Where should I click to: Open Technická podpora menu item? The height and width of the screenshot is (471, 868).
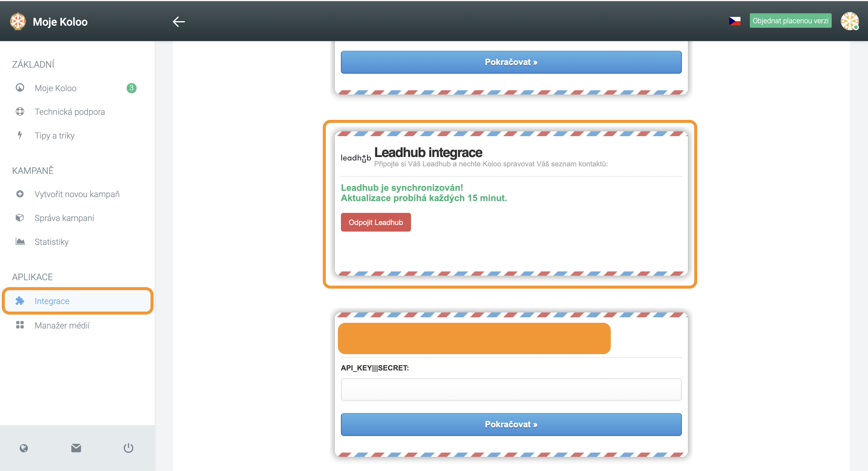click(70, 111)
